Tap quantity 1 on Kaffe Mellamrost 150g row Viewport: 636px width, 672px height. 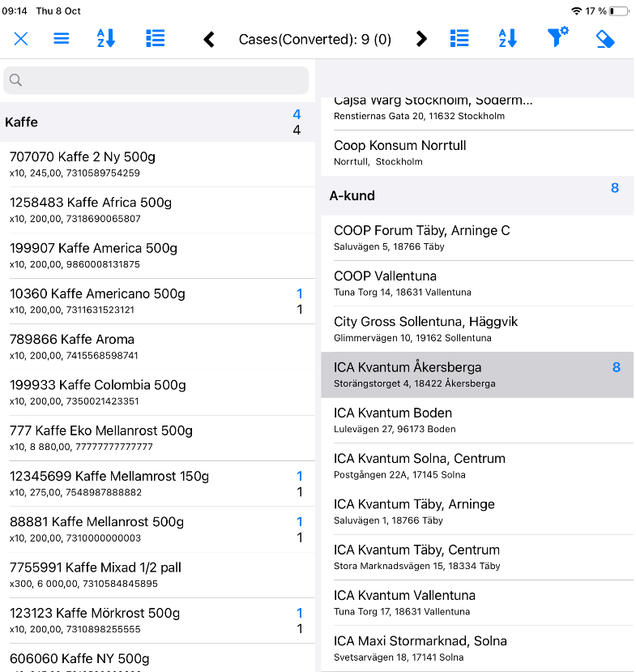point(300,476)
